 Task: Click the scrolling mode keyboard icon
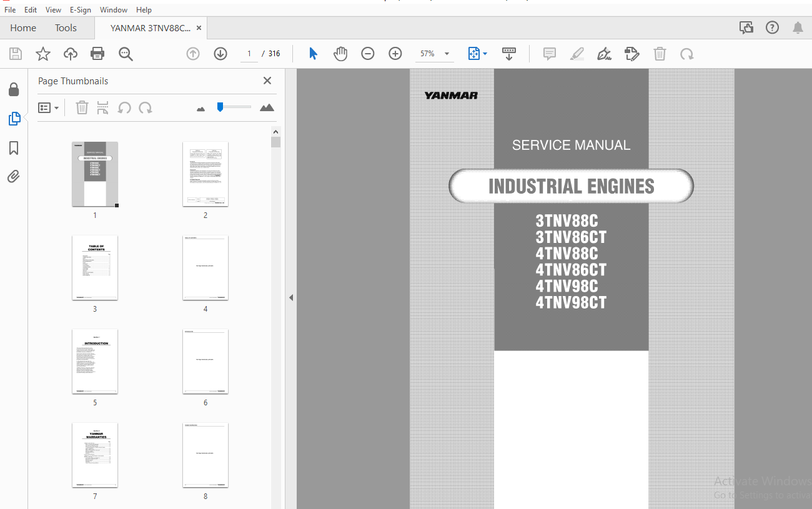(509, 54)
